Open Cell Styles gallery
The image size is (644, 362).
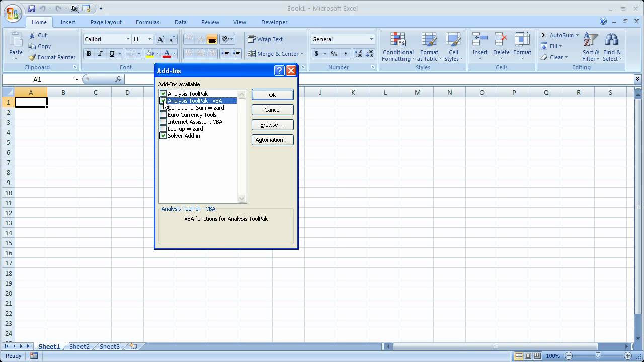(x=453, y=47)
